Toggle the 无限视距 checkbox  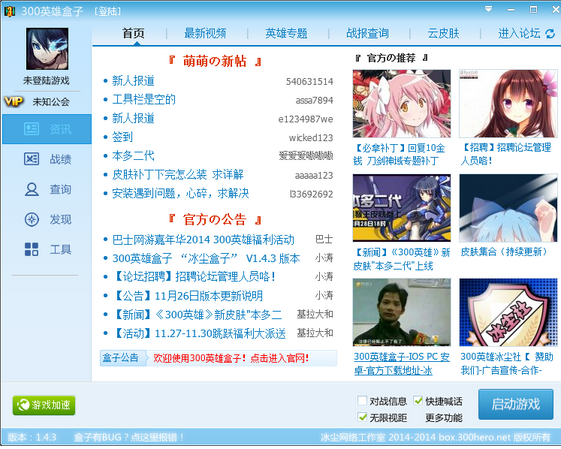pyautogui.click(x=362, y=417)
